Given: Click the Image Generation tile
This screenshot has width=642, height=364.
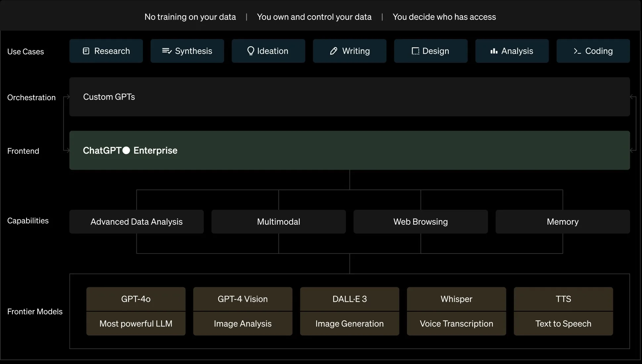Looking at the screenshot, I should click(x=350, y=324).
